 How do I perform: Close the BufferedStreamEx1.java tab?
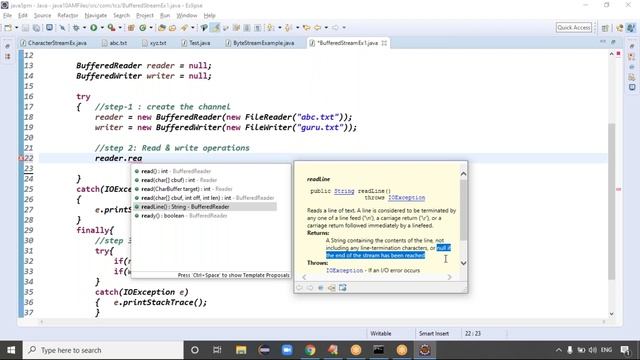[x=384, y=43]
